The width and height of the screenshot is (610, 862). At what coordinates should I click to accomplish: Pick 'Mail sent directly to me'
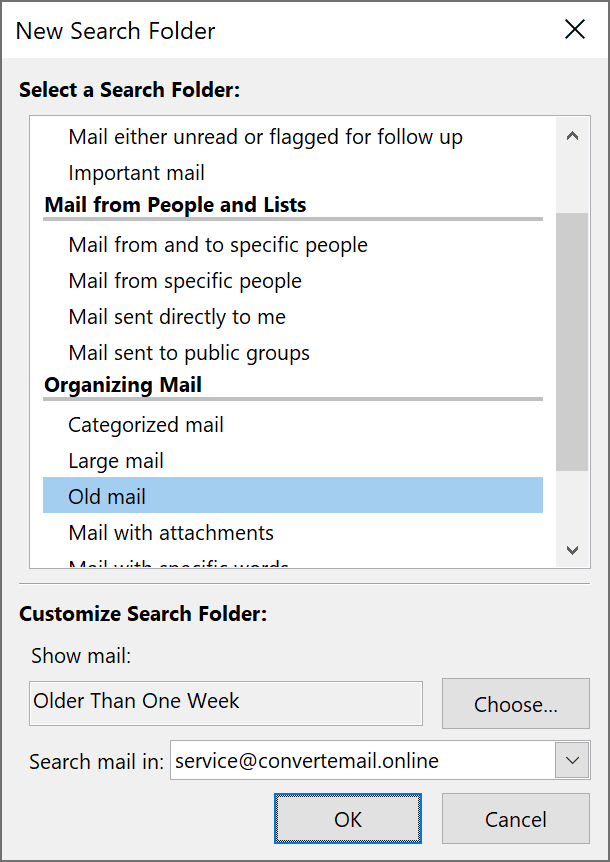[x=177, y=317]
